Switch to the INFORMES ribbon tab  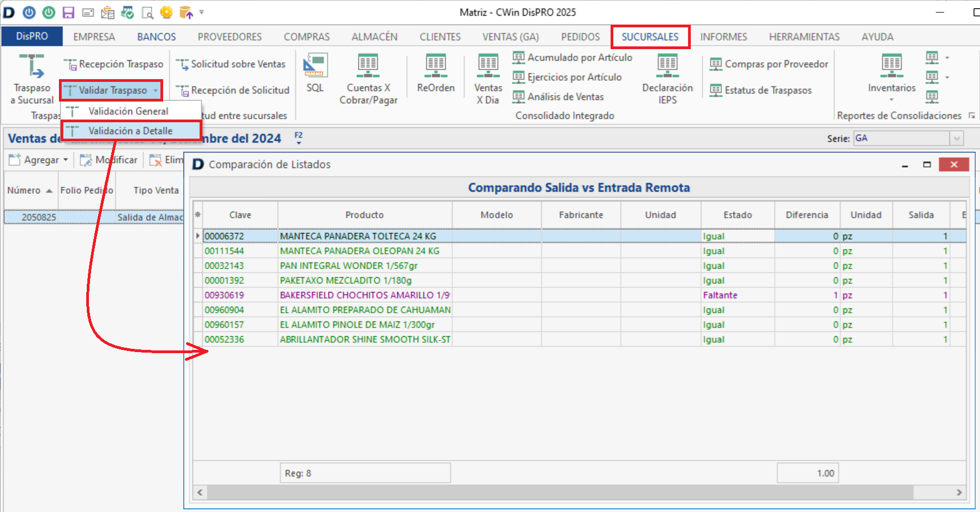coord(724,37)
